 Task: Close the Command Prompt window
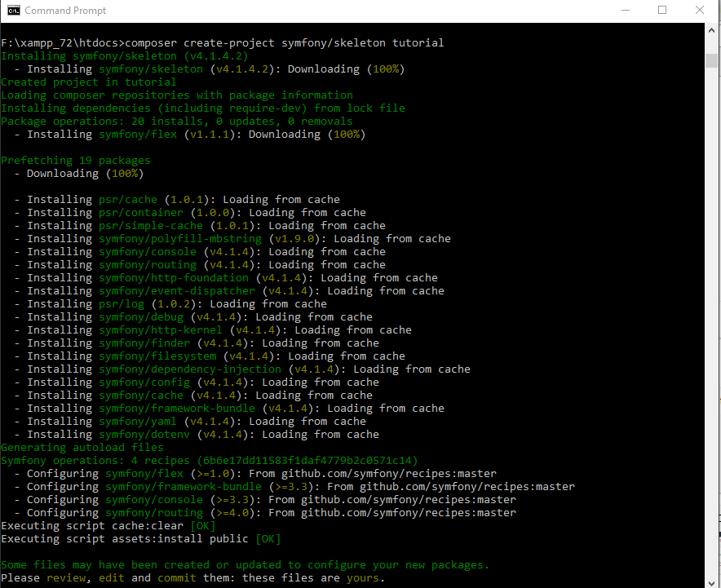click(x=700, y=10)
